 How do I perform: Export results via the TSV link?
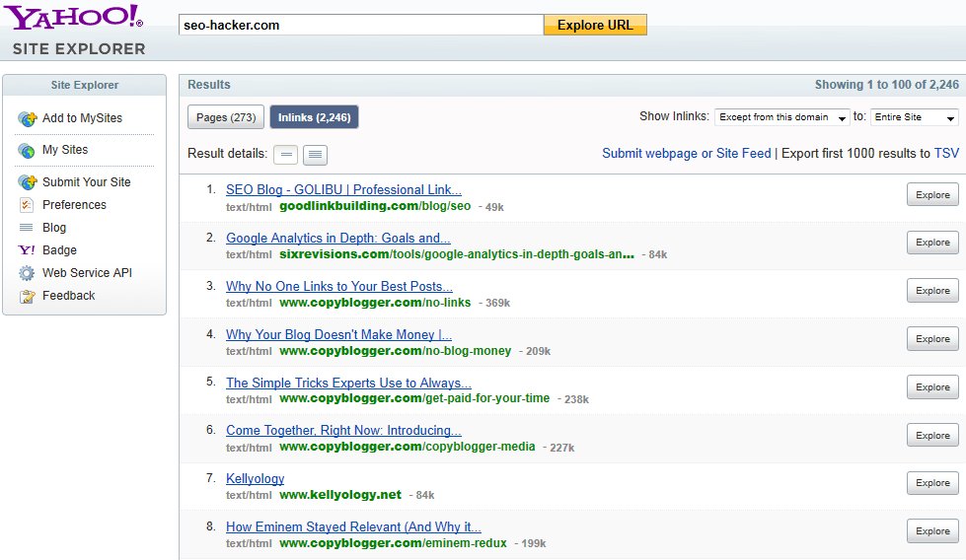(946, 154)
